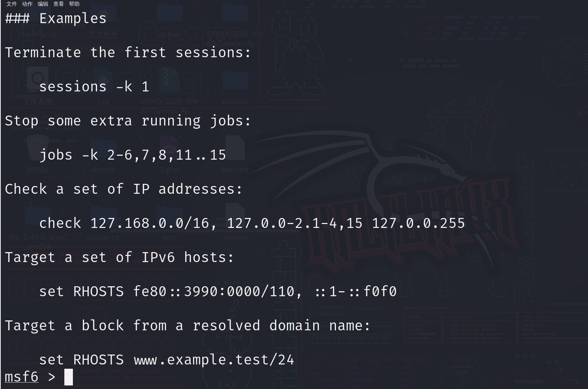
Task: Open the 帮助 (Help) menu
Action: click(x=74, y=4)
